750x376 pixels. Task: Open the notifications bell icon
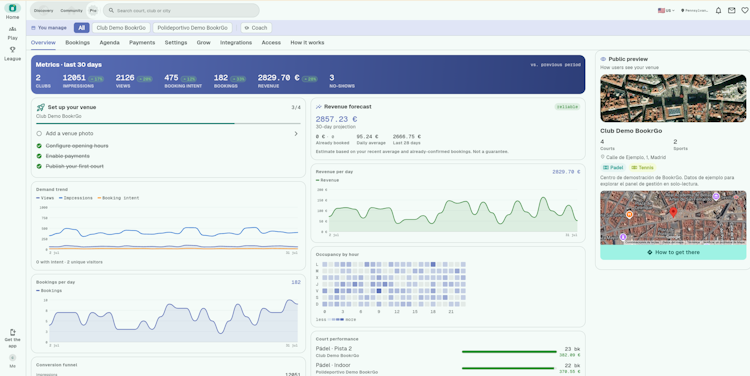tap(718, 11)
